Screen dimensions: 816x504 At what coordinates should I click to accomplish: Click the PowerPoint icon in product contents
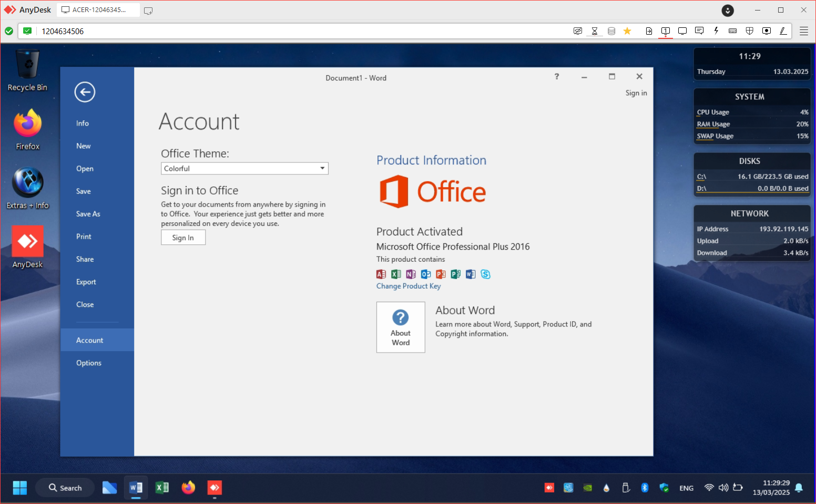tap(441, 274)
